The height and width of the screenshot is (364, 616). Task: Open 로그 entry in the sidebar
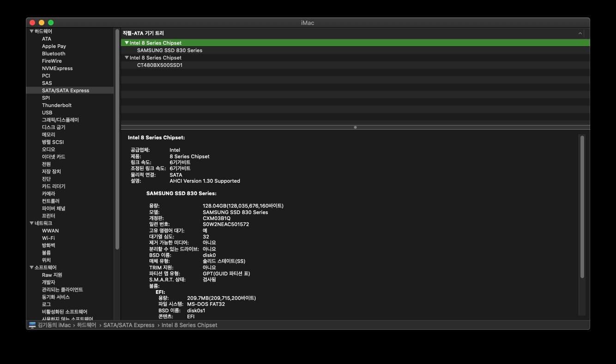(46, 304)
